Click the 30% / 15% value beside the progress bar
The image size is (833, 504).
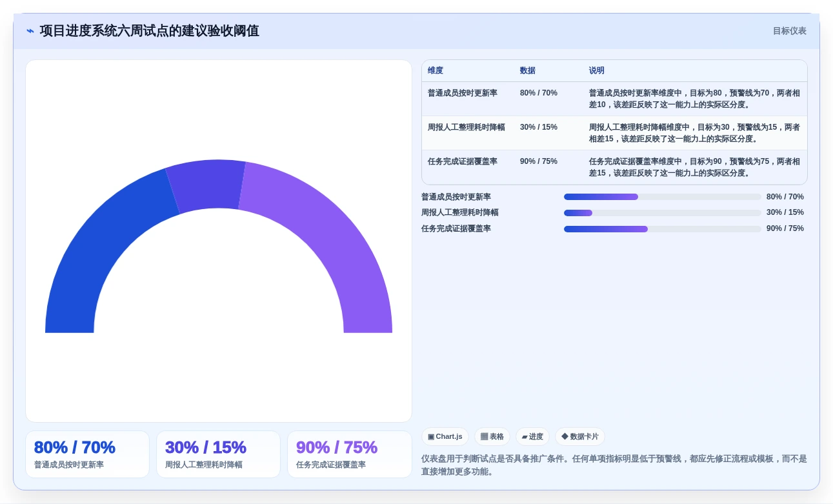coord(785,212)
